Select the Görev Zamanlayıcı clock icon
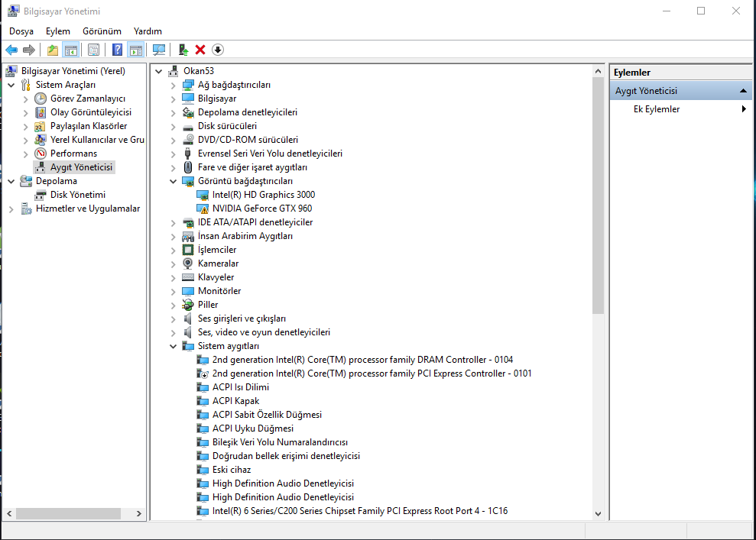 pos(41,99)
